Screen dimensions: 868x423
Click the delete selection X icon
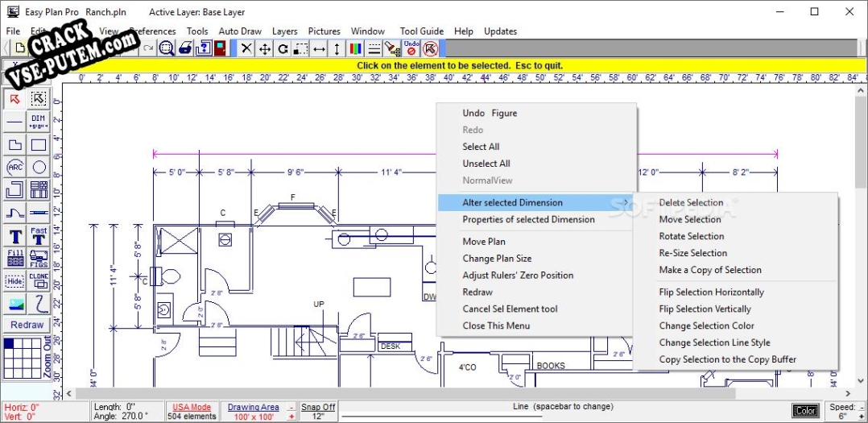pos(247,48)
